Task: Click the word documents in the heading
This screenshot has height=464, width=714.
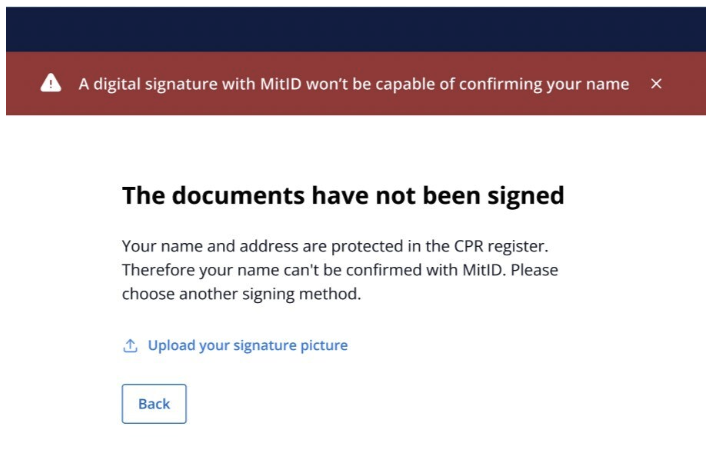Action: click(x=238, y=196)
